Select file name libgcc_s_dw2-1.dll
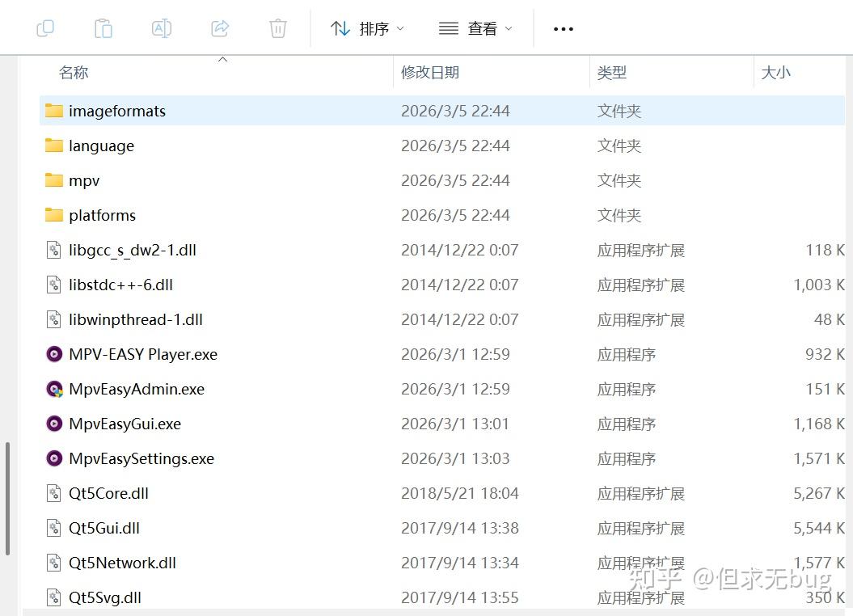853x616 pixels. [132, 251]
